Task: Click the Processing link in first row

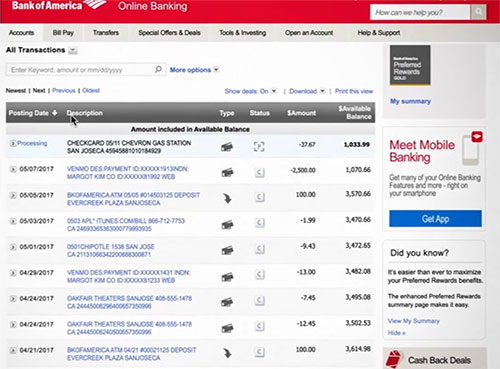Action: [x=32, y=143]
